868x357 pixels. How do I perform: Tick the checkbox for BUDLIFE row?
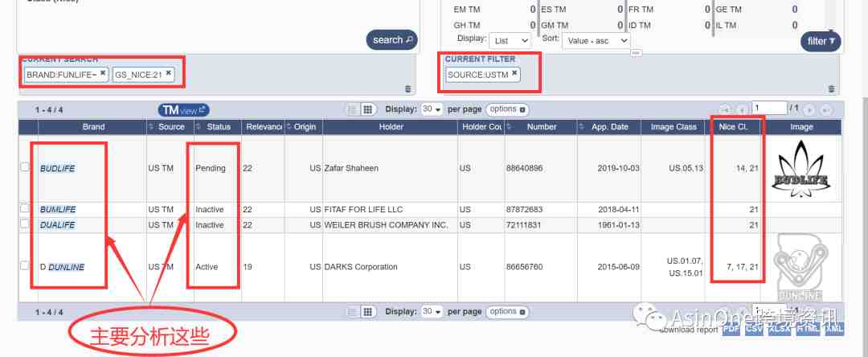(x=25, y=166)
